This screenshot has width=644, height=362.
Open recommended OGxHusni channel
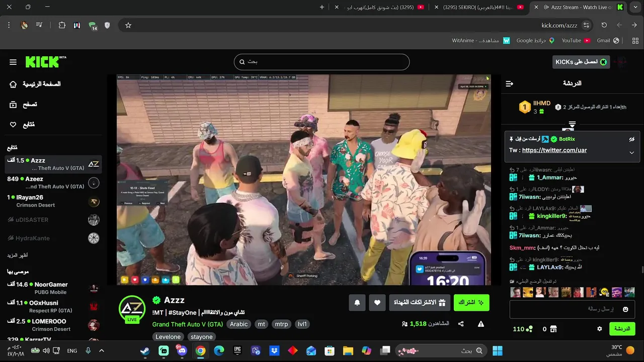(x=53, y=307)
